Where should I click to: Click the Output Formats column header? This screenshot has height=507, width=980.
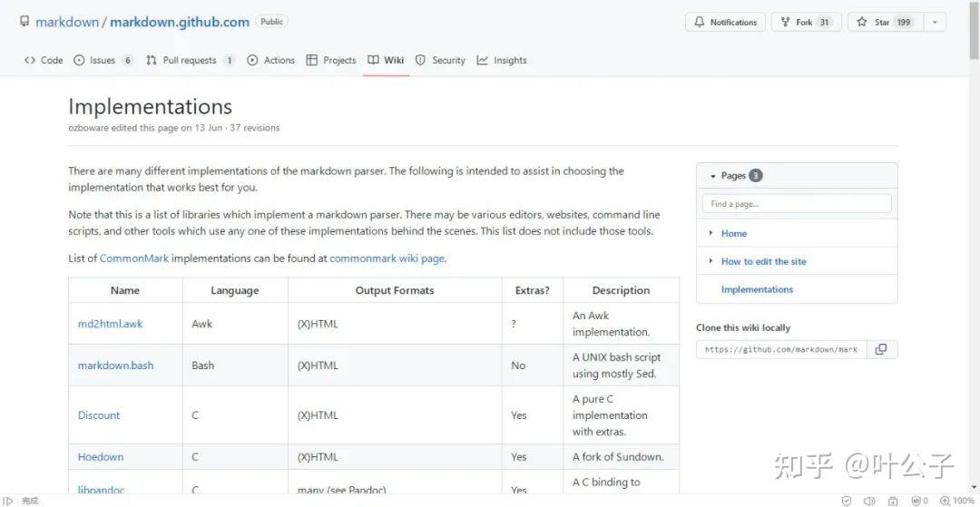[x=395, y=290]
